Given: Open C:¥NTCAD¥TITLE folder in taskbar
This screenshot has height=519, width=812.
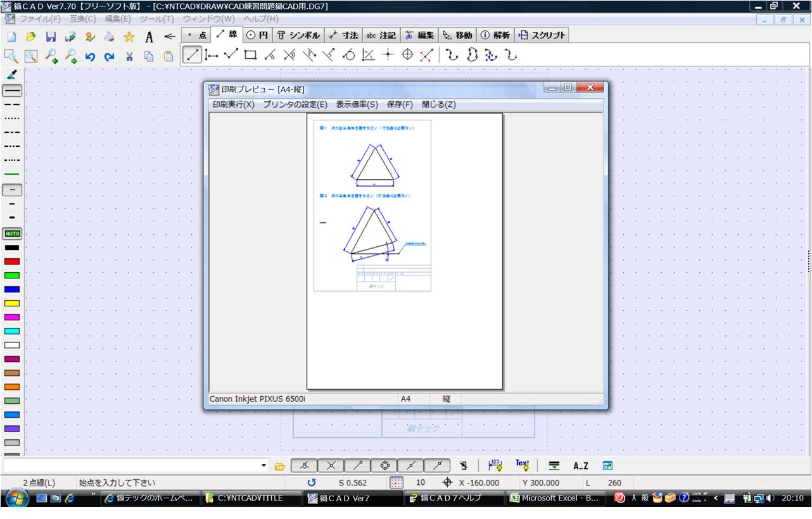Looking at the screenshot, I should pos(251,498).
